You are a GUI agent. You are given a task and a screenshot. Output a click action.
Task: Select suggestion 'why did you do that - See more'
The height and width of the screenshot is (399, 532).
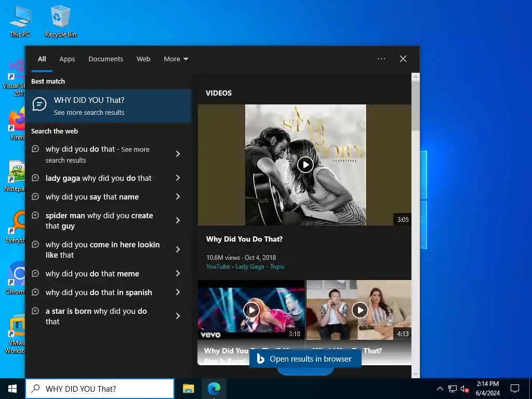coord(97,154)
